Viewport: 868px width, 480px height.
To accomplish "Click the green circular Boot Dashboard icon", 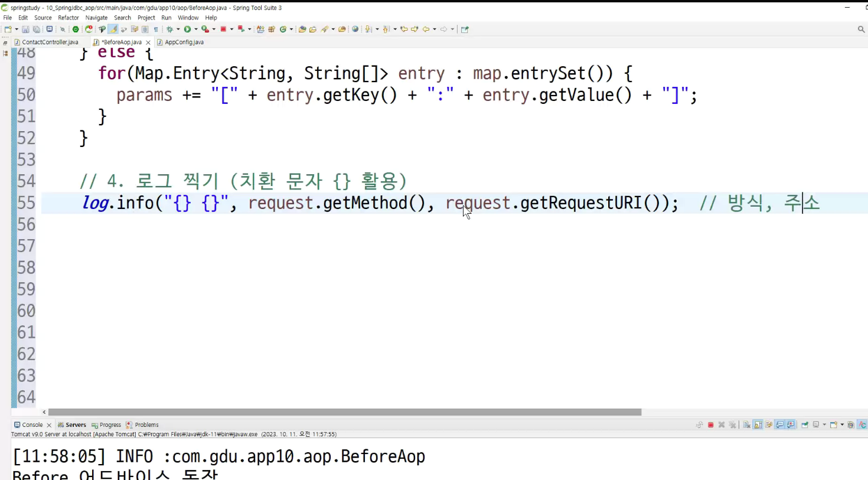I will [76, 29].
